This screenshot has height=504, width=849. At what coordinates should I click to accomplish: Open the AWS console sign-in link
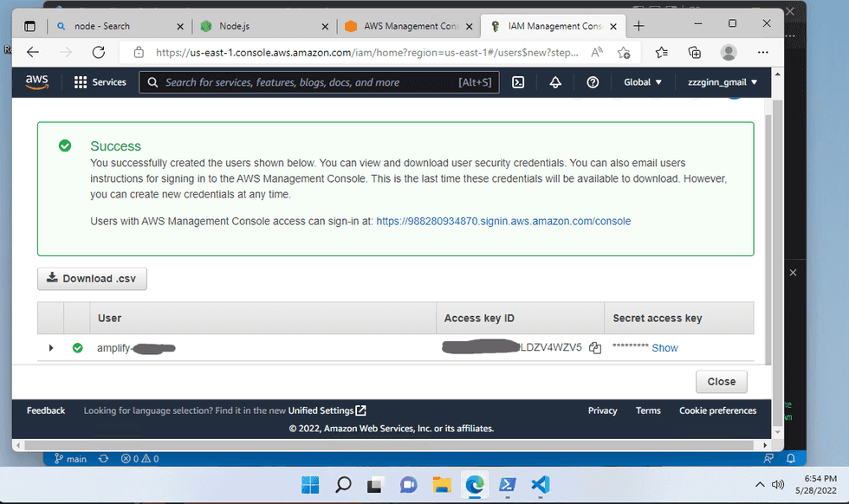click(x=503, y=221)
